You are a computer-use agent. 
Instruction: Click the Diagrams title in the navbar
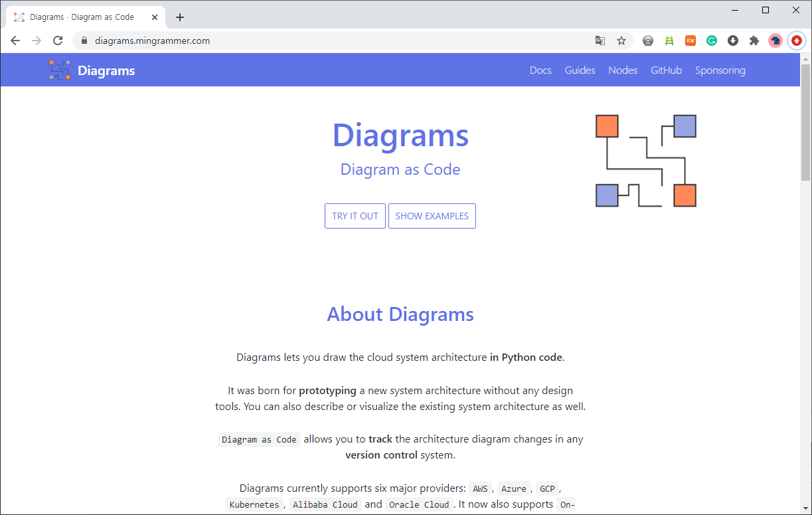coord(106,70)
